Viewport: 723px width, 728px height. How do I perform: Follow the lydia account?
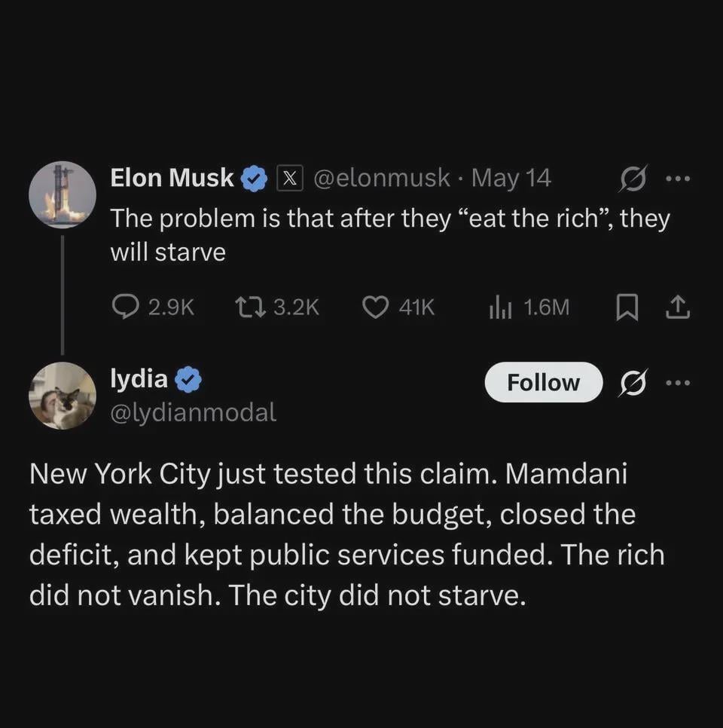(544, 383)
